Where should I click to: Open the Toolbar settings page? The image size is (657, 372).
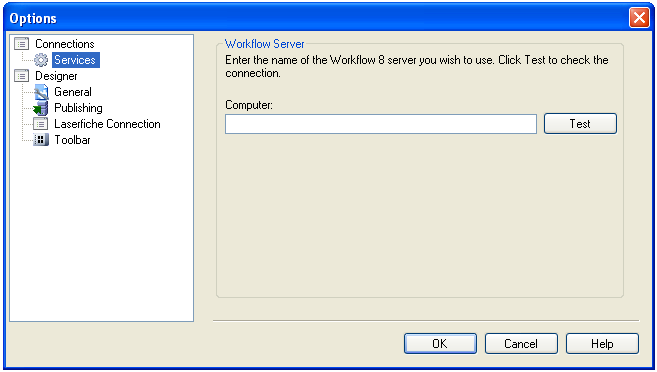tap(72, 140)
